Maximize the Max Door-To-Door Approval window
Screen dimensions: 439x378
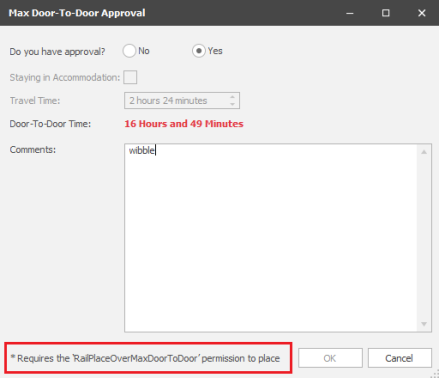pos(386,13)
